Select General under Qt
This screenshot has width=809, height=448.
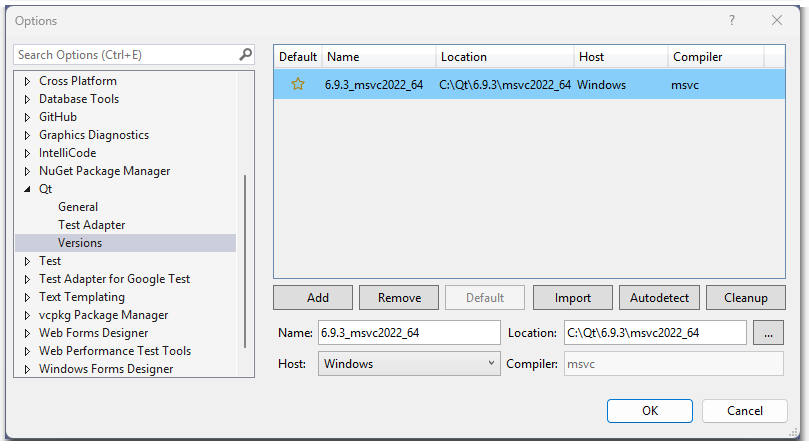point(78,207)
